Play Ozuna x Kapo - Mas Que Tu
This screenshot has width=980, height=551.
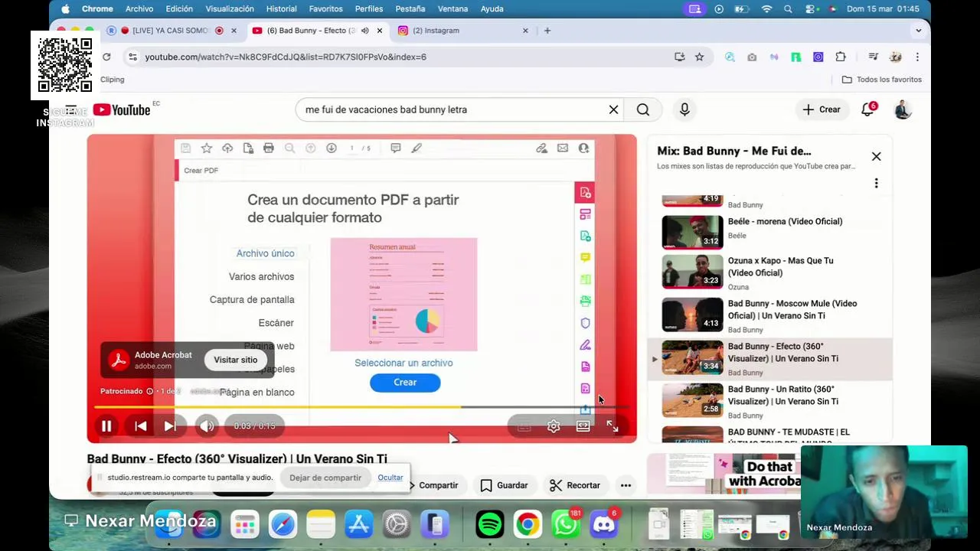tap(769, 272)
